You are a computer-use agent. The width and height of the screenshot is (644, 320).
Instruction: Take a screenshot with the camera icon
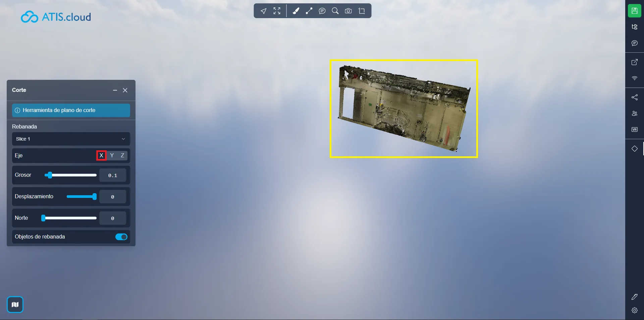tap(348, 11)
